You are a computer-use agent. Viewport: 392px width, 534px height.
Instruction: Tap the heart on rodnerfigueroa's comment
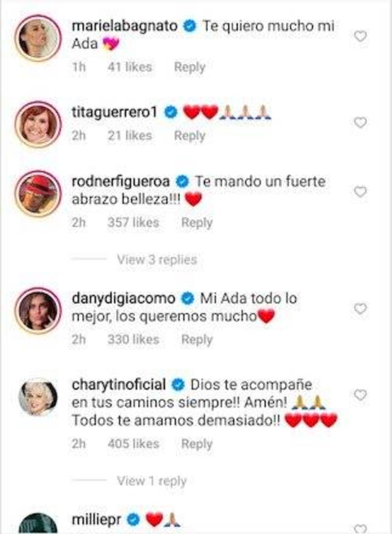tap(360, 192)
